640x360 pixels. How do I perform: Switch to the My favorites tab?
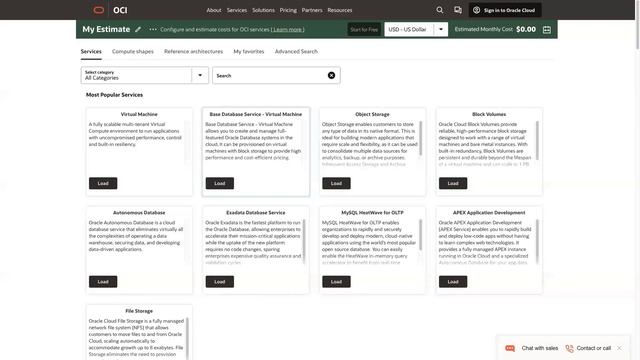249,51
